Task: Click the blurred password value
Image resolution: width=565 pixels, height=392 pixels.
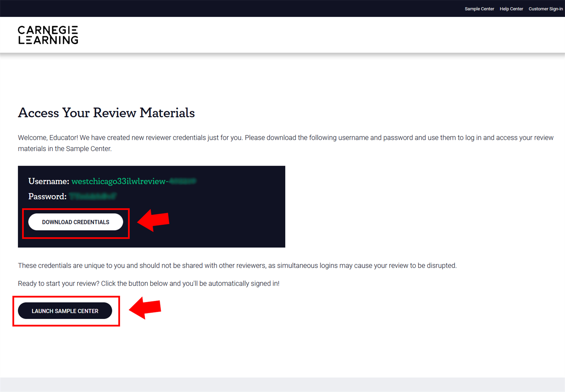Action: tap(93, 196)
